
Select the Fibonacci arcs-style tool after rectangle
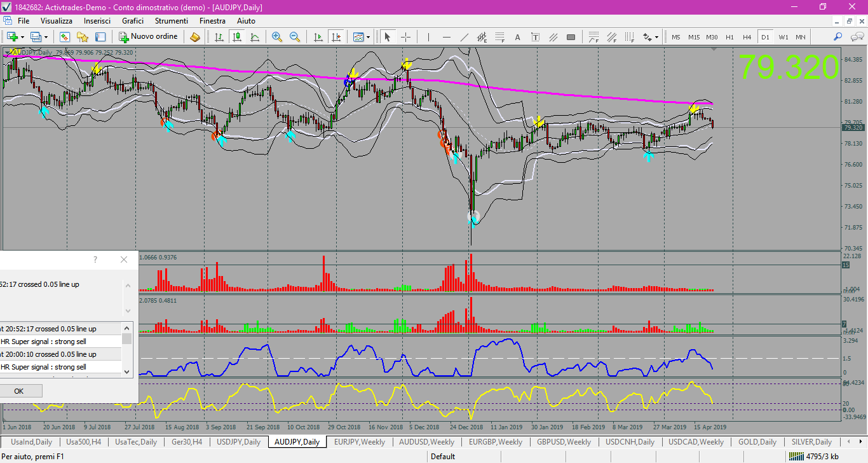coord(594,37)
